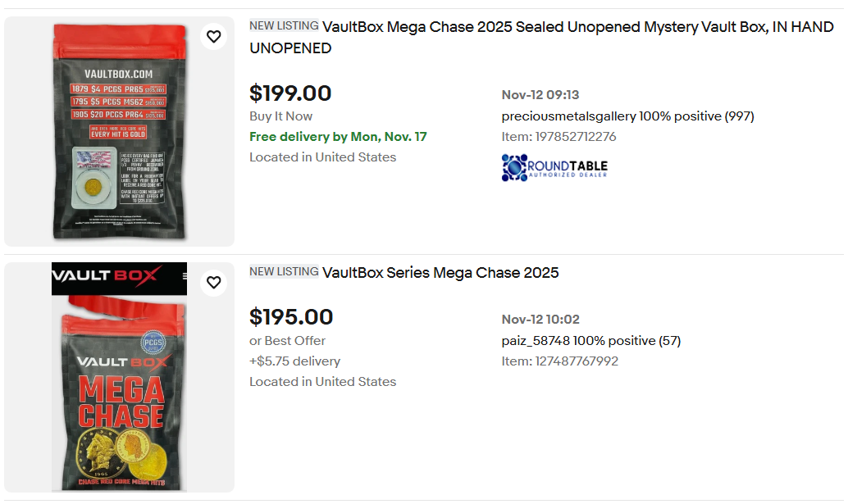Click the Roundtable Authorized Dealer logo

click(554, 167)
